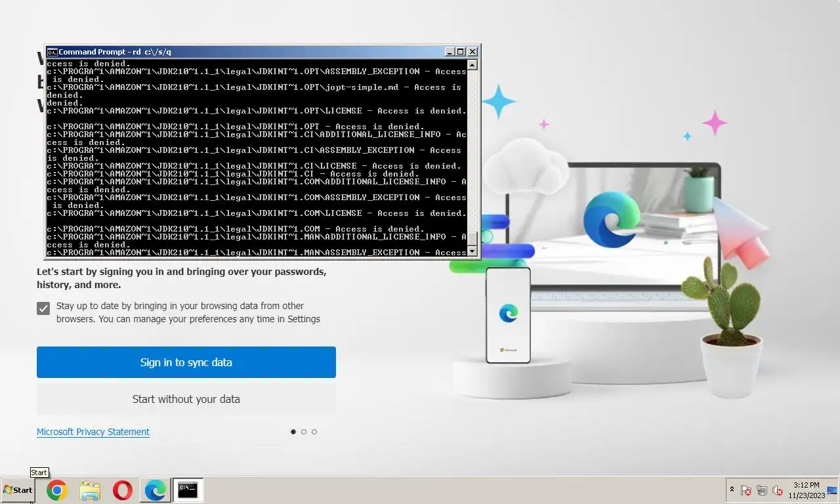The image size is (840, 504).
Task: Maximize the Command Prompt window
Action: [x=460, y=52]
